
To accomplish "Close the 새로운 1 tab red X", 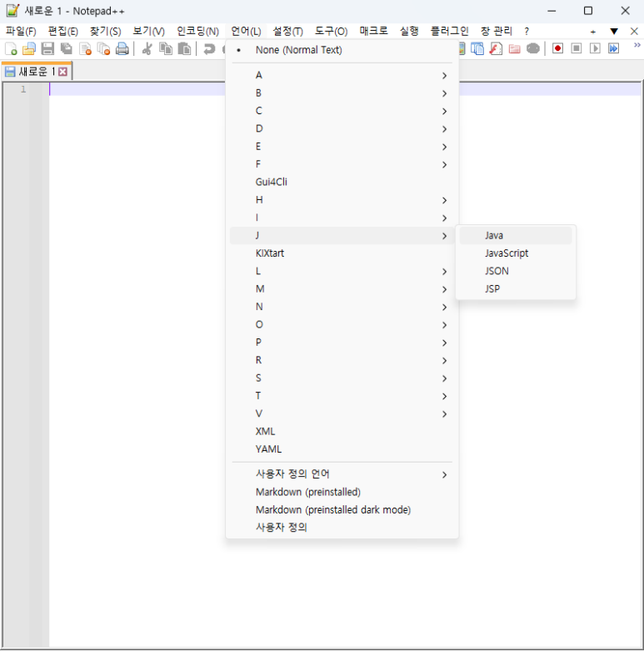I will click(x=62, y=72).
